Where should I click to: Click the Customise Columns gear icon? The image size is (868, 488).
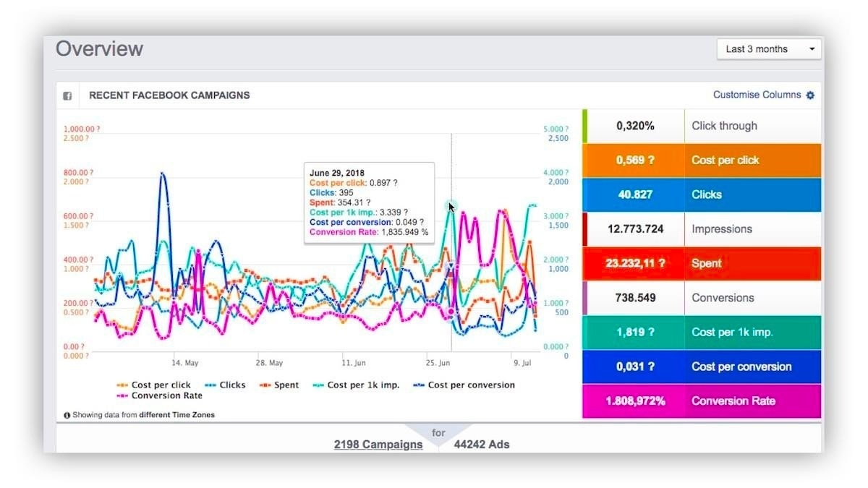[x=810, y=95]
